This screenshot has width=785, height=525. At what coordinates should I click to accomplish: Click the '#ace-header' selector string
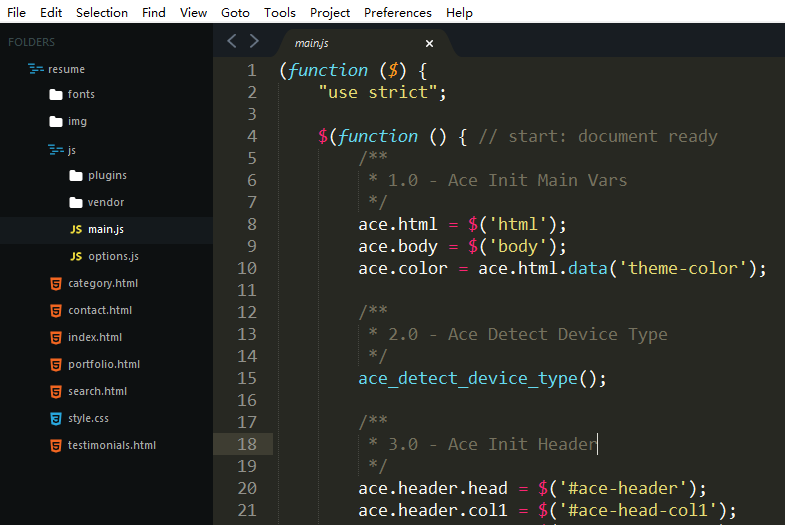click(622, 488)
